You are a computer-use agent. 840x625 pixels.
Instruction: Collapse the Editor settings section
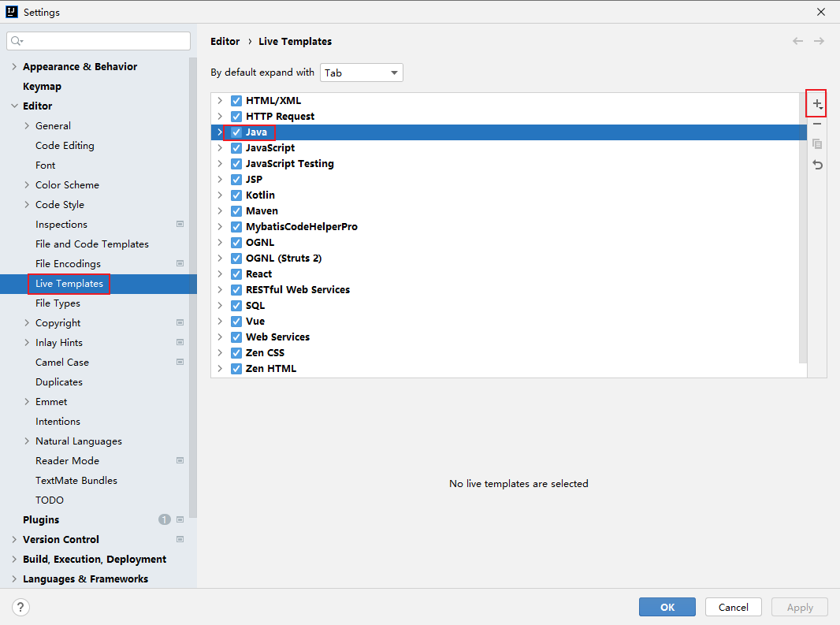pyautogui.click(x=14, y=106)
